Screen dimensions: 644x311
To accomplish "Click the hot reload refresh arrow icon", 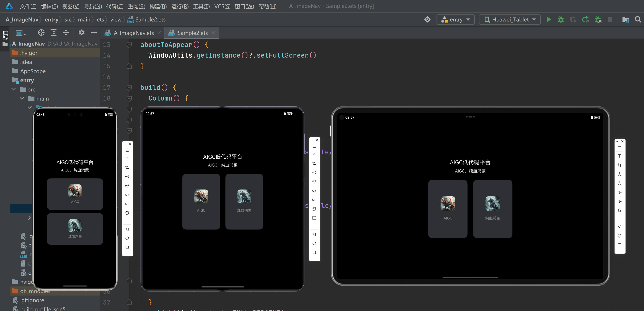I will click(585, 20).
